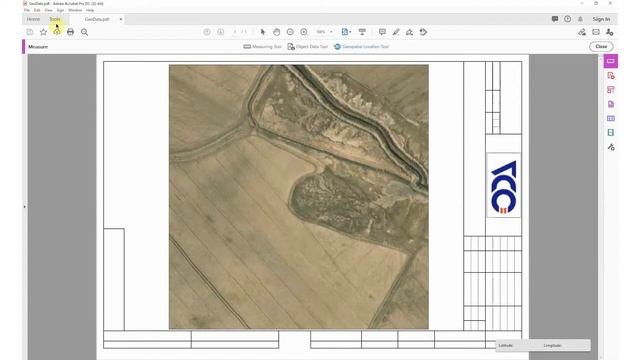Choose the arrow selection tool

(x=263, y=32)
